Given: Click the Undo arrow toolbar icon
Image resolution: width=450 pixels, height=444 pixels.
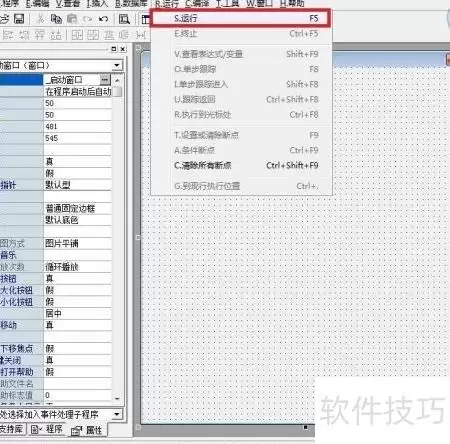Looking at the screenshot, I should [103, 19].
